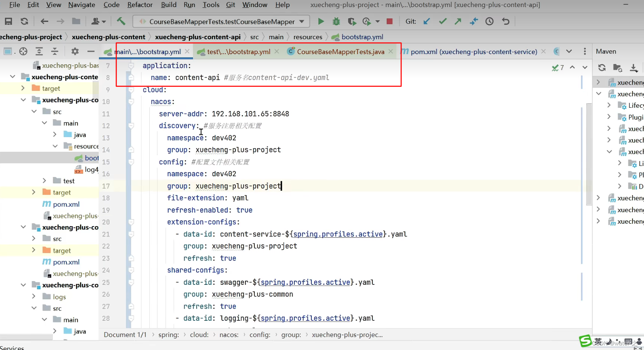Open the user profile dropdown in toolbar

99,21
